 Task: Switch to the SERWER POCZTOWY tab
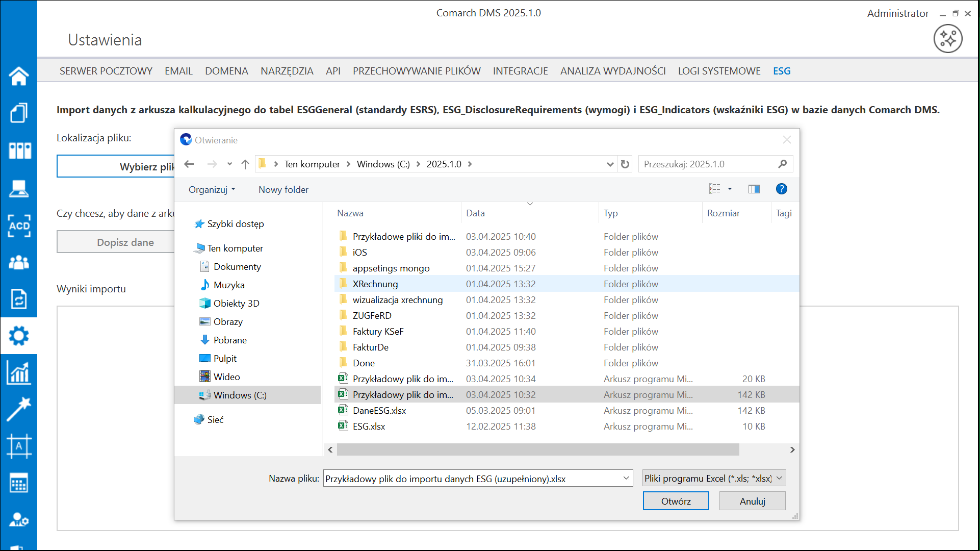pyautogui.click(x=106, y=71)
